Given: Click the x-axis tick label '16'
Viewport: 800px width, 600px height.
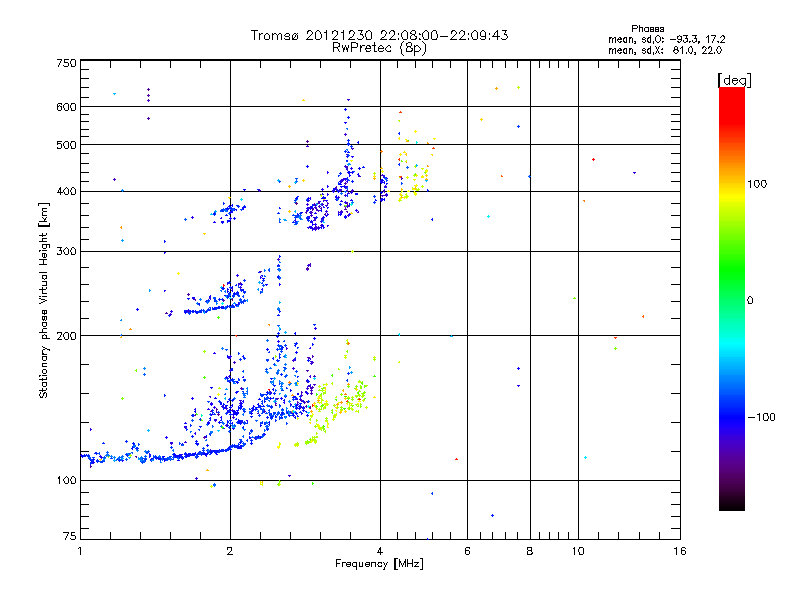Looking at the screenshot, I should (x=680, y=551).
